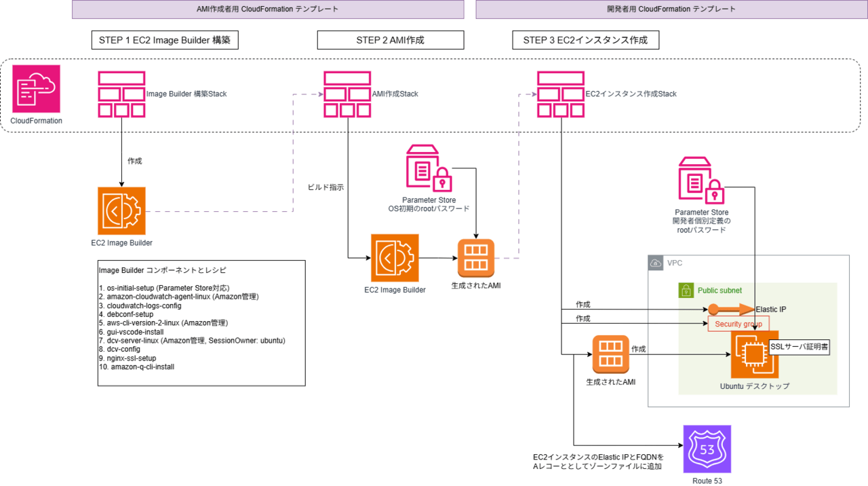Select the Public subnet lock icon

click(x=686, y=290)
